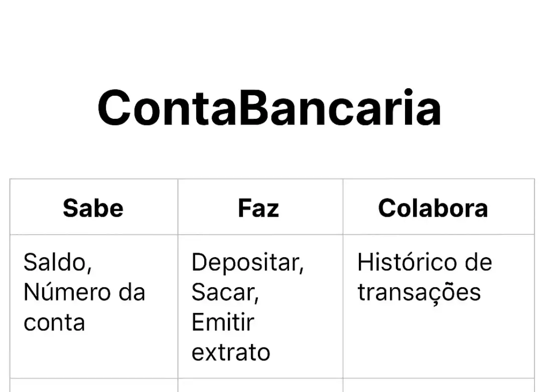
Task: Place cursor in empty cell below Saldo cell
Action: point(94,385)
